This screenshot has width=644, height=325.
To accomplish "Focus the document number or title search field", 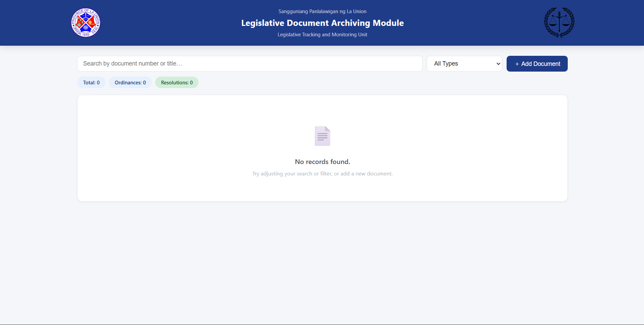I will [250, 64].
